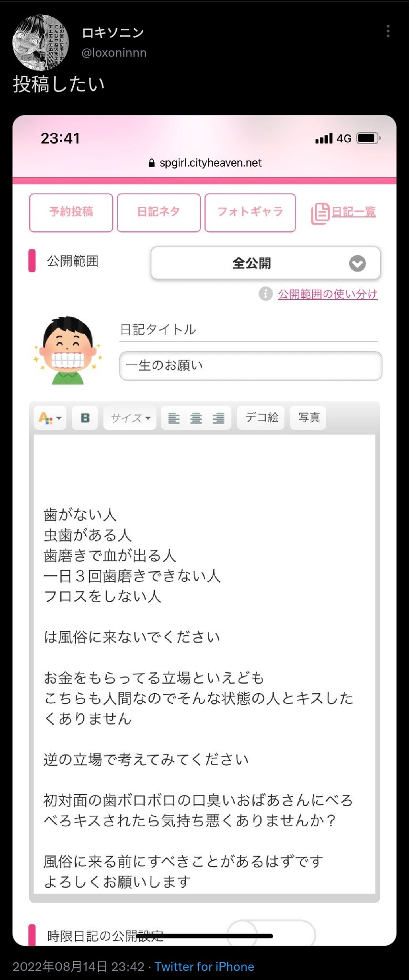This screenshot has width=409, height=980.
Task: Add a photo with 写真 button
Action: coord(308,417)
